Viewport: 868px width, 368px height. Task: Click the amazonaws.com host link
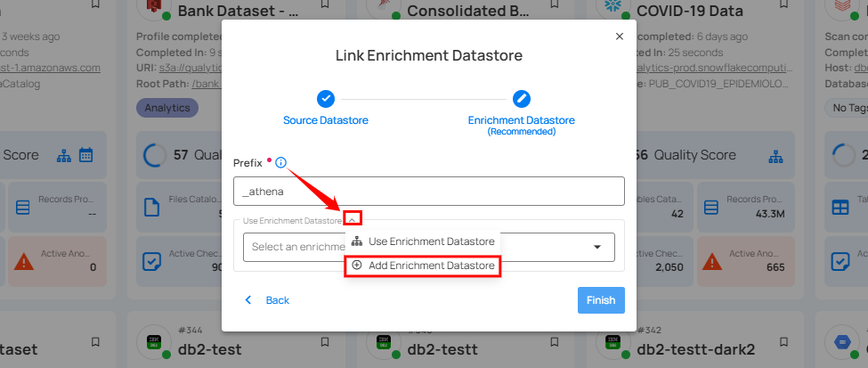[51, 69]
